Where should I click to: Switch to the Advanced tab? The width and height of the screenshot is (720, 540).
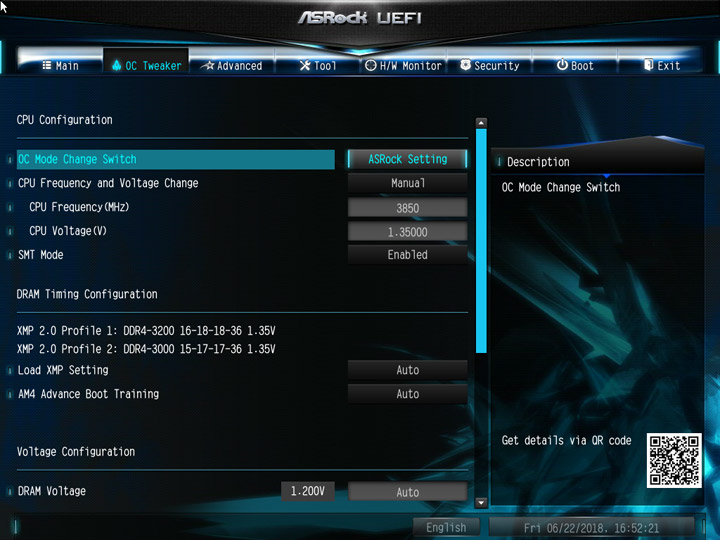pos(232,66)
